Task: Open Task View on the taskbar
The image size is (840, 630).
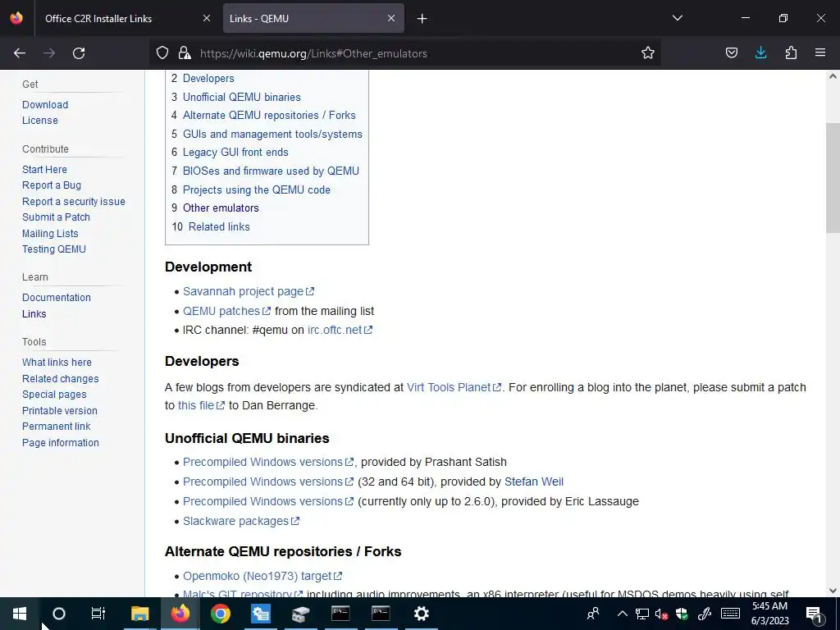Action: tap(98, 614)
